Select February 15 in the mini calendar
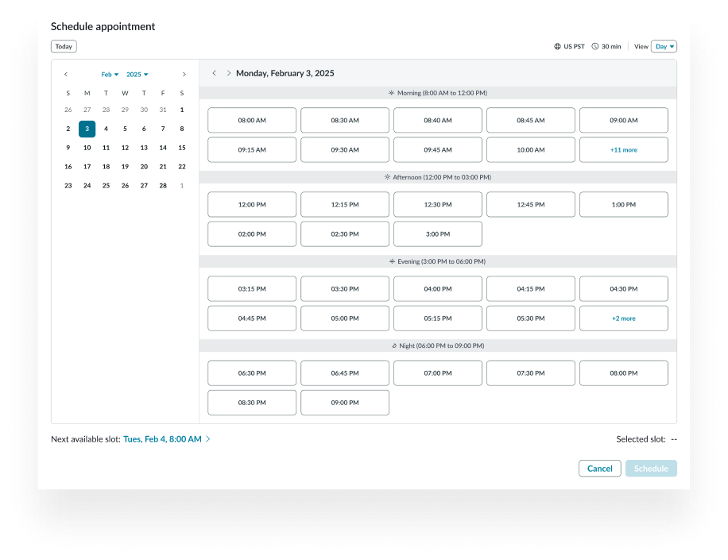 pos(181,148)
